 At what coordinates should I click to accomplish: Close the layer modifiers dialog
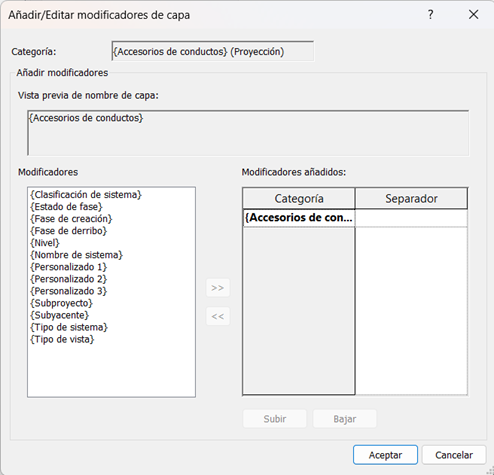pos(473,15)
